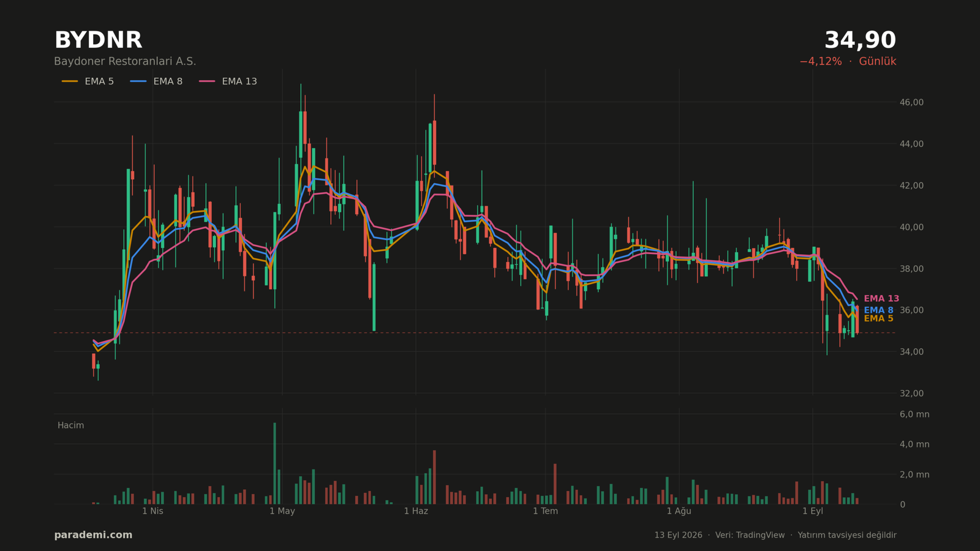The height and width of the screenshot is (551, 980).
Task: Click the tallest volume bar in the Hacim panel
Action: [274, 463]
